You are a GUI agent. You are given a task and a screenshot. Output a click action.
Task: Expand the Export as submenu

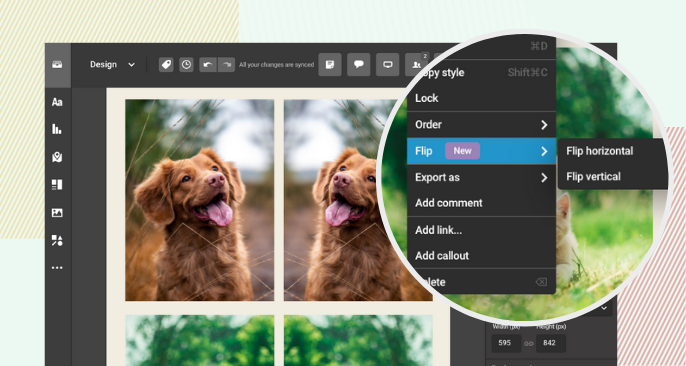[x=481, y=178]
